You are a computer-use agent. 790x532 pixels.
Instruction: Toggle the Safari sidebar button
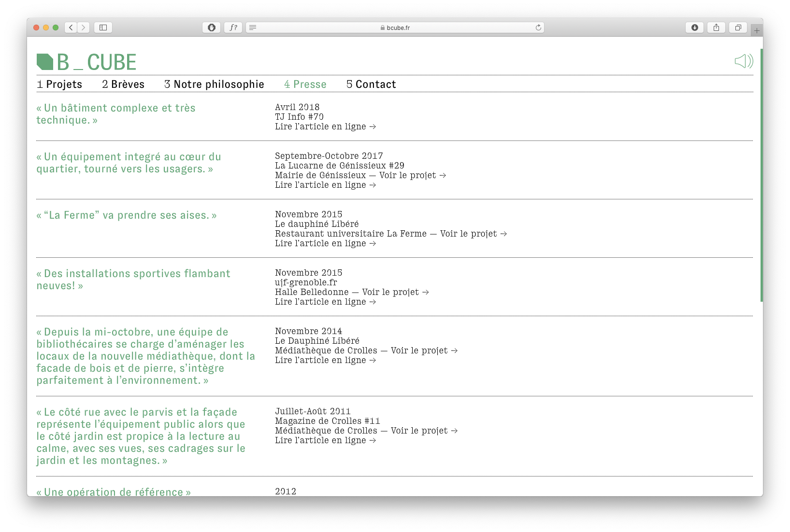103,28
